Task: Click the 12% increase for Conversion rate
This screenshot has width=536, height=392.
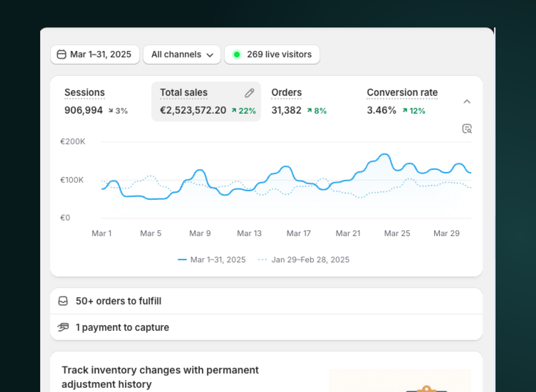Action: [x=414, y=110]
